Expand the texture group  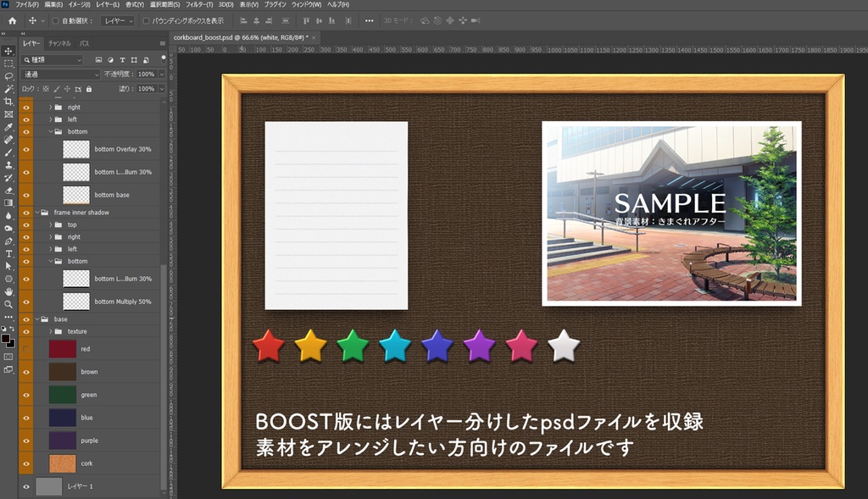[51, 331]
